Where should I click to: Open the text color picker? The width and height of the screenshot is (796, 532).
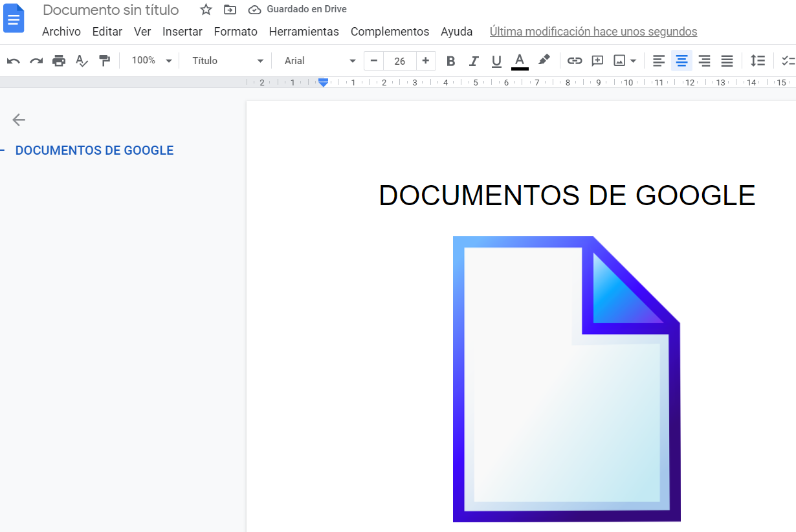[x=520, y=60]
